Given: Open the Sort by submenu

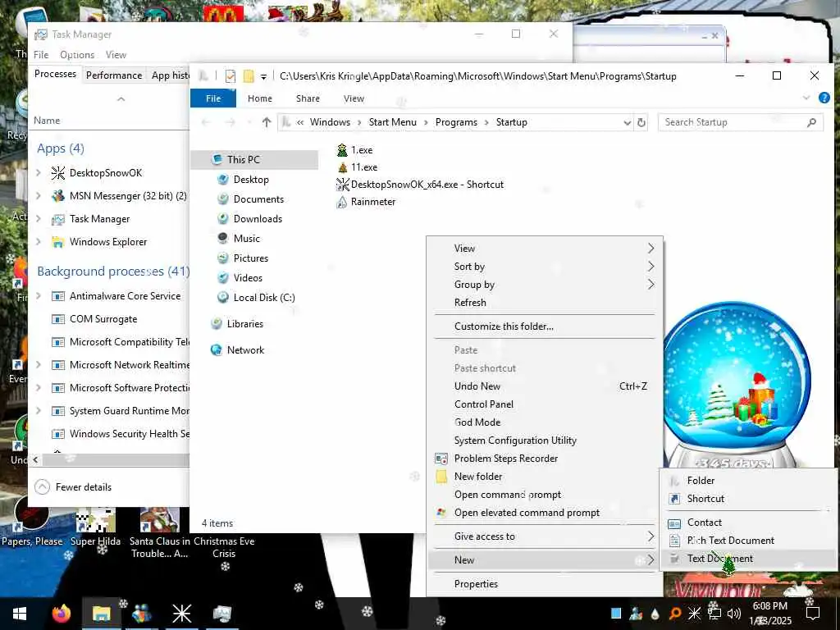Looking at the screenshot, I should (x=546, y=267).
